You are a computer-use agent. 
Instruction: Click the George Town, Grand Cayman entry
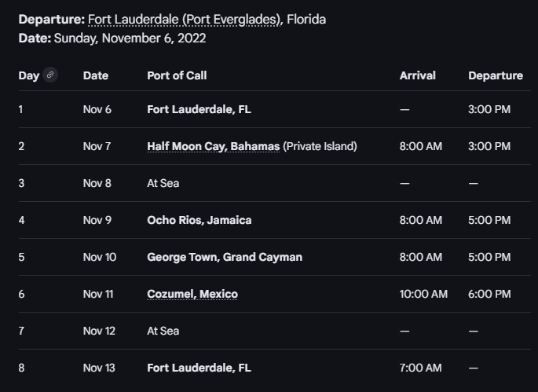pyautogui.click(x=224, y=257)
